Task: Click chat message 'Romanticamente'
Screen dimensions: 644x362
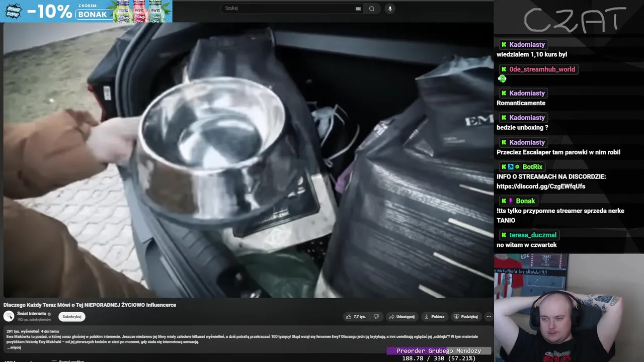Action: tap(521, 103)
